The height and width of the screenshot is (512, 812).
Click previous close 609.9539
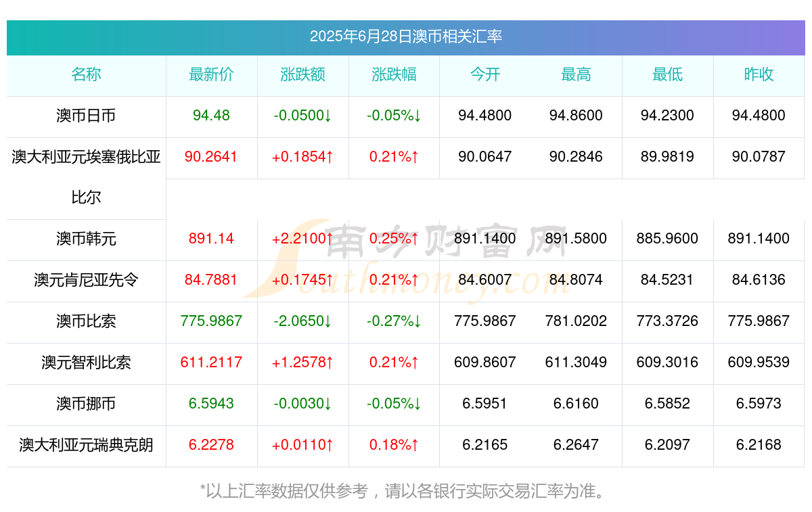[759, 363]
